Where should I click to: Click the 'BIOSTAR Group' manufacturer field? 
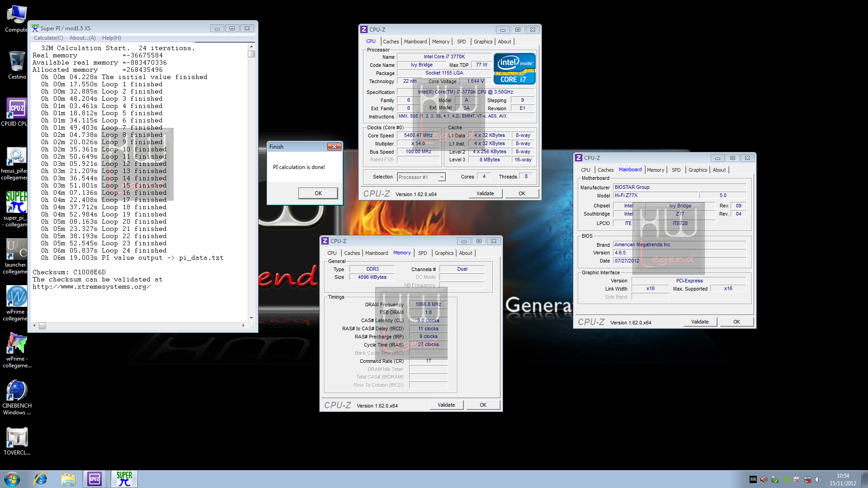pyautogui.click(x=679, y=187)
